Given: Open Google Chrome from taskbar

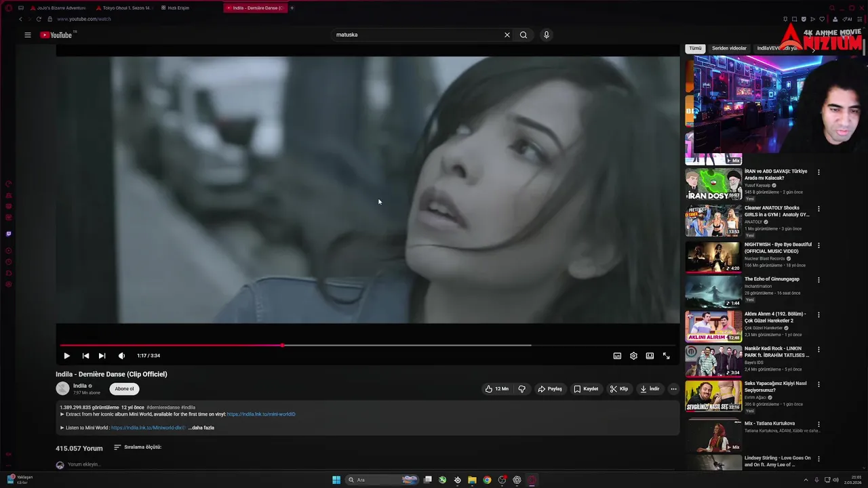Looking at the screenshot, I should (x=487, y=480).
